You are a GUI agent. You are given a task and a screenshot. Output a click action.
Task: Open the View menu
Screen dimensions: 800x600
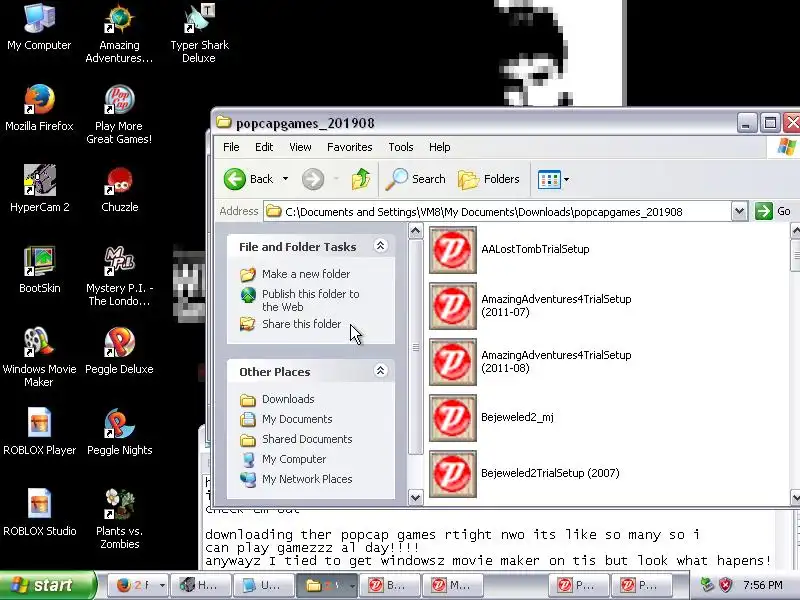[x=300, y=147]
